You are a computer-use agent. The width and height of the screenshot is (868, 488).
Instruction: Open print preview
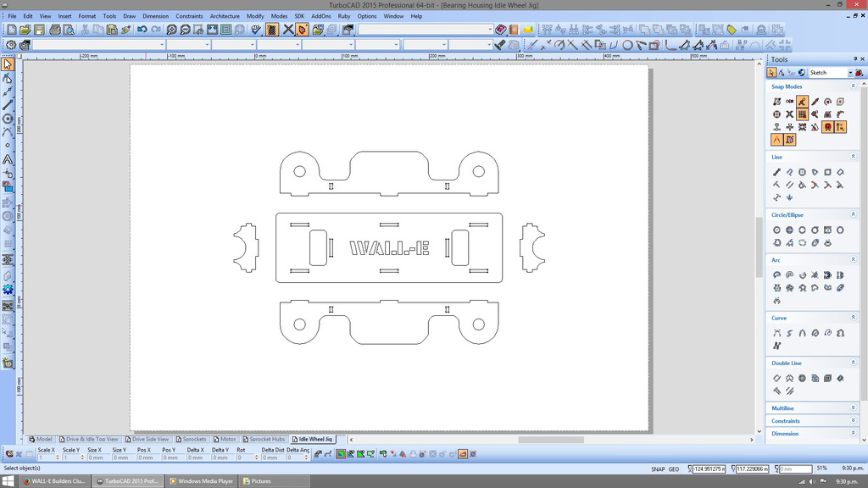click(x=68, y=30)
